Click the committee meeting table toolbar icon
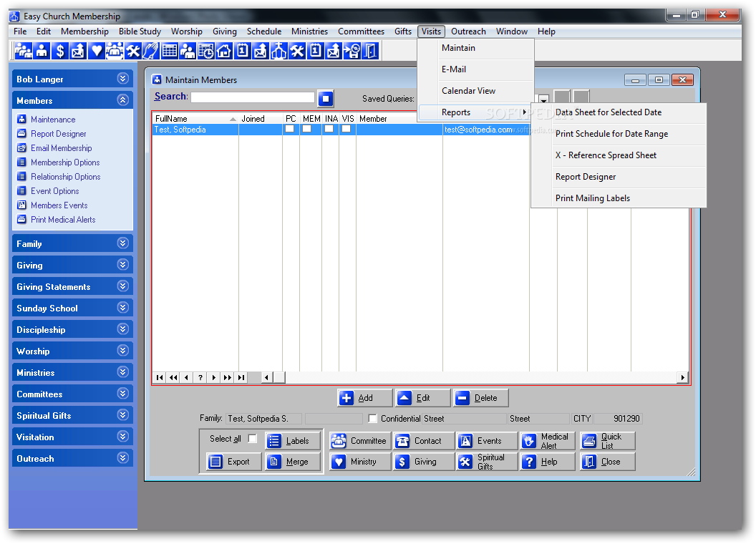The image size is (756, 544). click(x=115, y=51)
